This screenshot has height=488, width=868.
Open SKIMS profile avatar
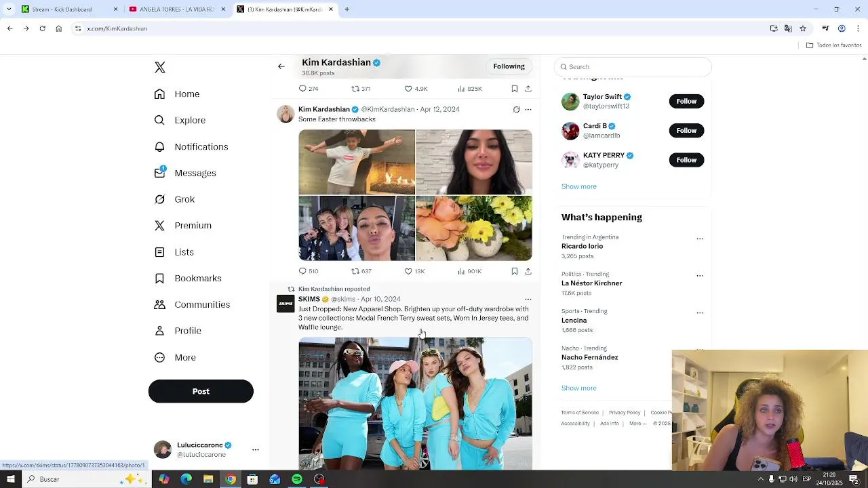(285, 304)
